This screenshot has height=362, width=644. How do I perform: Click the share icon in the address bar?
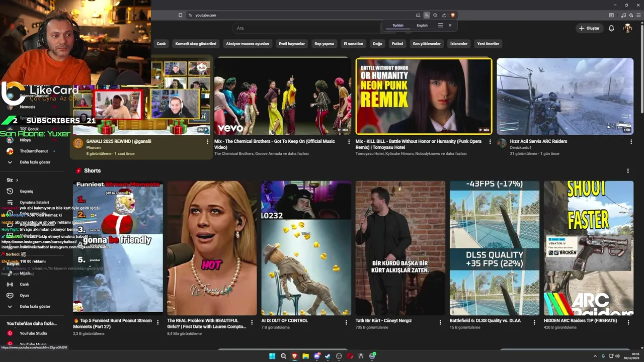pyautogui.click(x=444, y=15)
